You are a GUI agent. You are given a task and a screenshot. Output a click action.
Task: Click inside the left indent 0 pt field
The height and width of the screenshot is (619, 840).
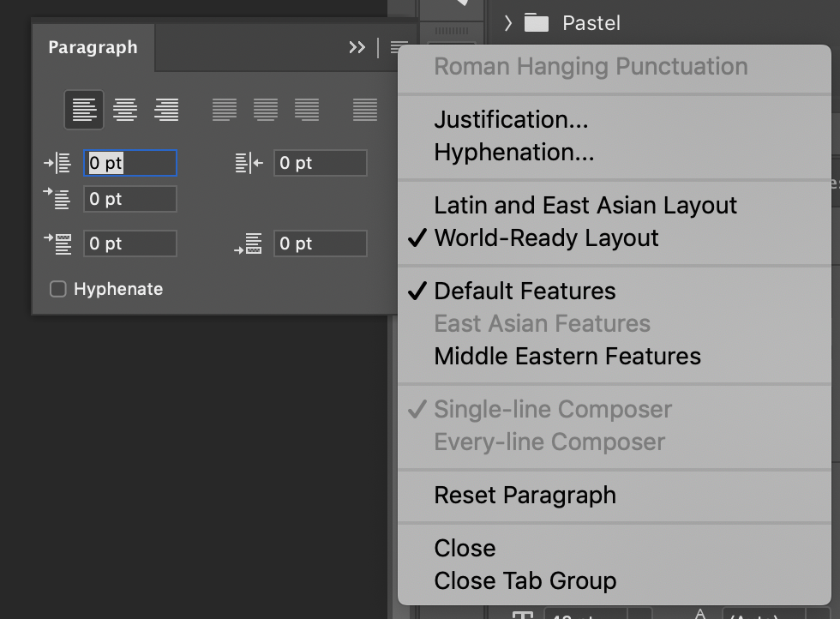coord(129,163)
